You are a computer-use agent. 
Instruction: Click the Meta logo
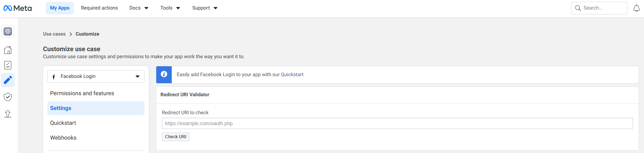(18, 8)
